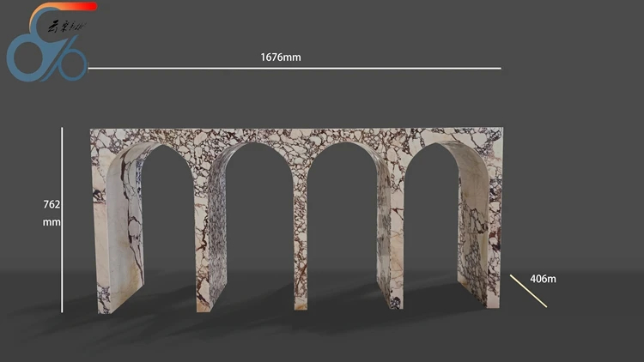Click the black calligraphy text in logo

click(67, 27)
